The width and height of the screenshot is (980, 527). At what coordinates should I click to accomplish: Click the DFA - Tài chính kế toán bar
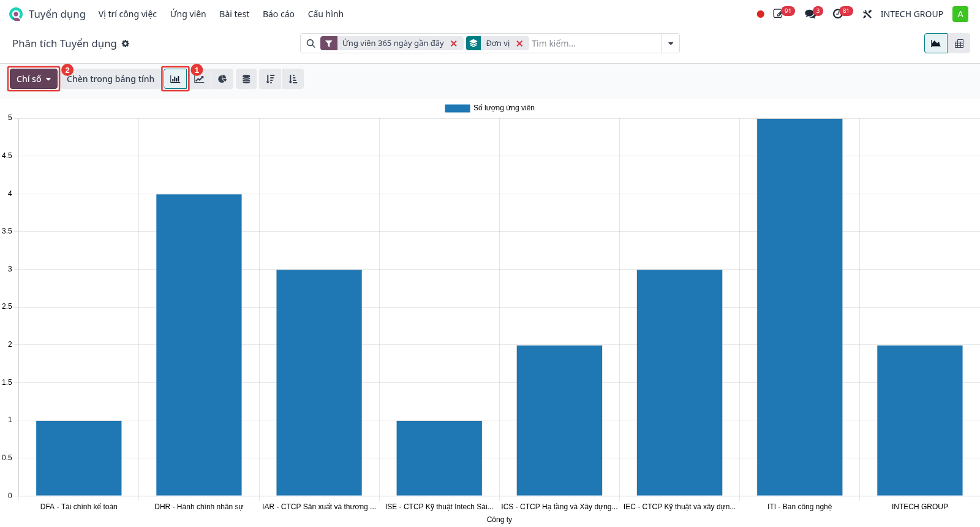79,458
